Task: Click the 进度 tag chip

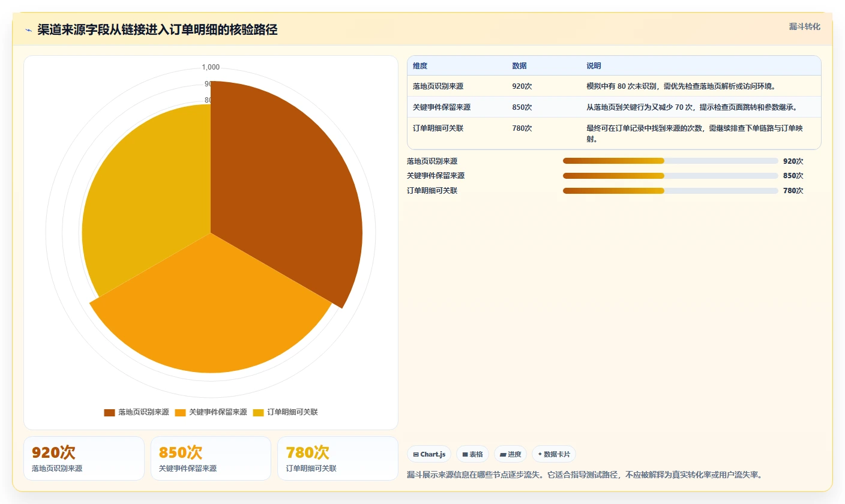Action: point(511,454)
